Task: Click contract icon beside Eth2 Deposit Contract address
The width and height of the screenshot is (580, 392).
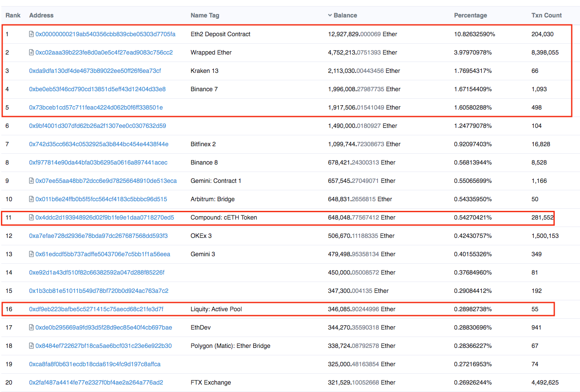Action: (31, 34)
